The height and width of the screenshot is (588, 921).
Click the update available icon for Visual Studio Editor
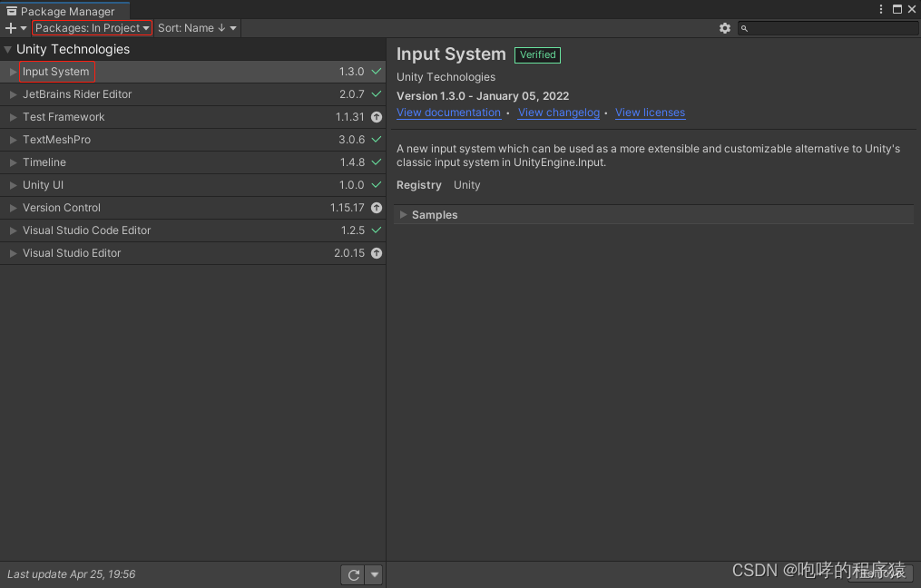click(377, 253)
